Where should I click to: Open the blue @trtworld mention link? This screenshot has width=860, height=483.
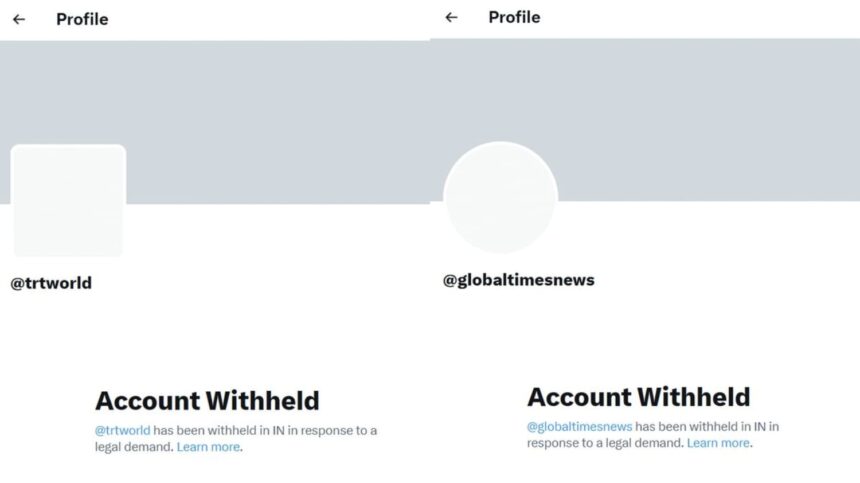click(122, 430)
